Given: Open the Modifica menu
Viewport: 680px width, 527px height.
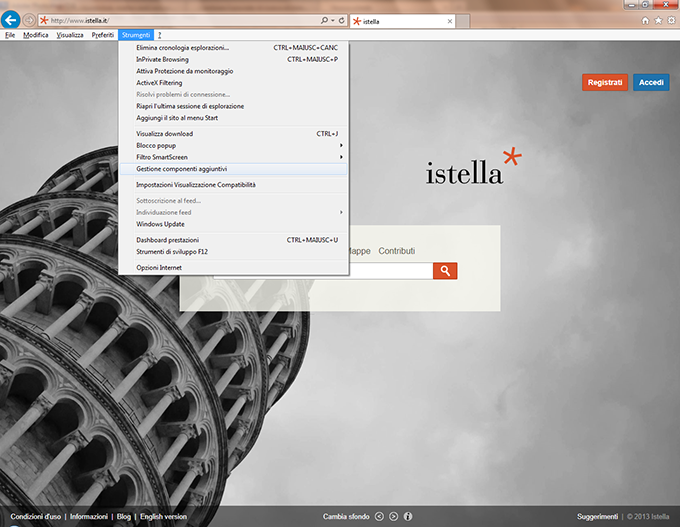Looking at the screenshot, I should pos(36,35).
